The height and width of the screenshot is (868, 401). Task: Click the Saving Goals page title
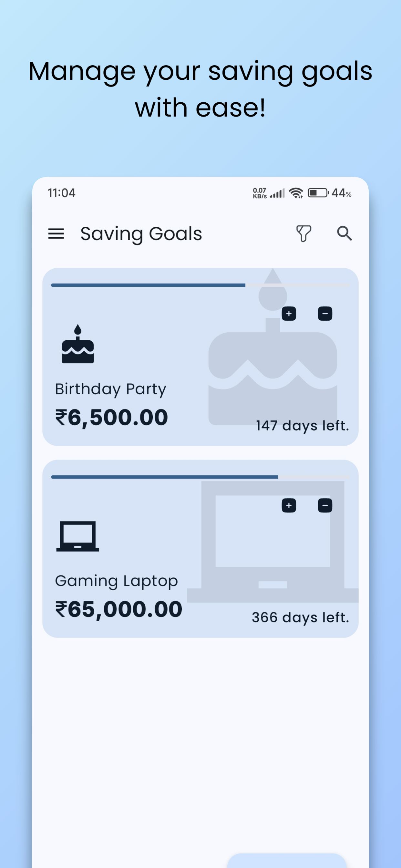pos(141,234)
